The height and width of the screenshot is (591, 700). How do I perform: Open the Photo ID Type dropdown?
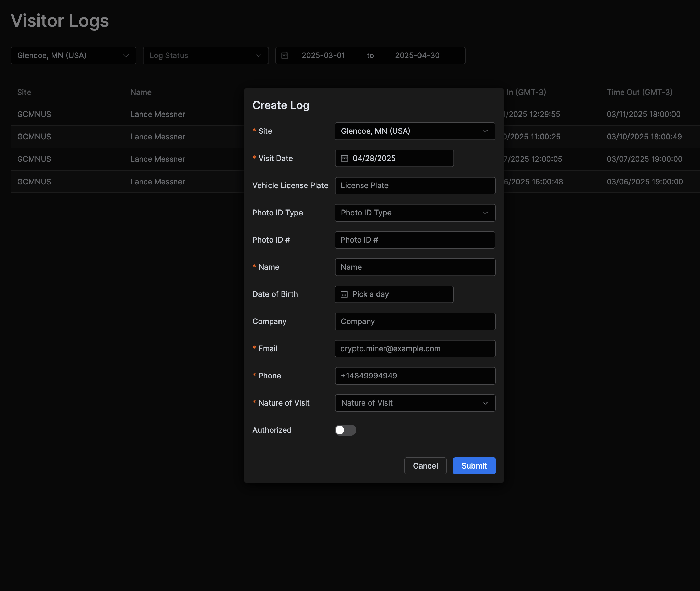tap(415, 213)
